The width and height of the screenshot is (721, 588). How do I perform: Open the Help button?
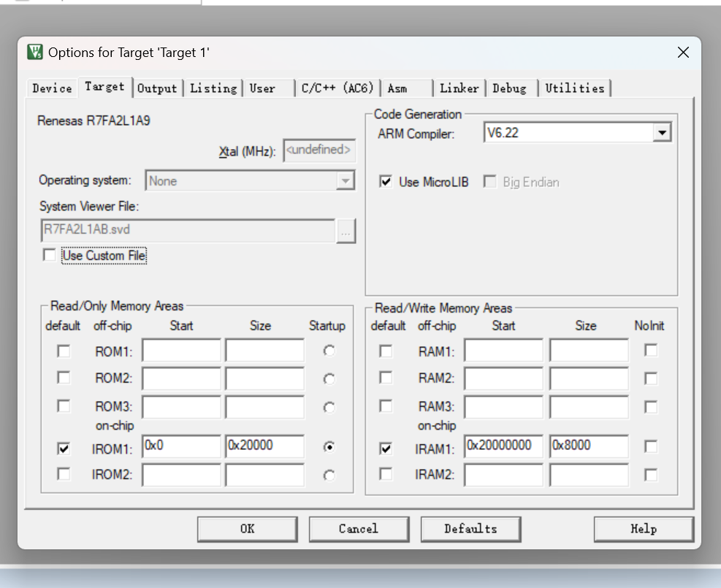coord(644,529)
